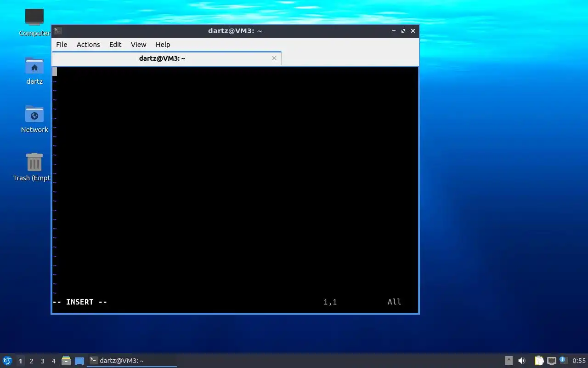588x368 pixels.
Task: Click the Computer desktop icon
Action: pos(34,23)
